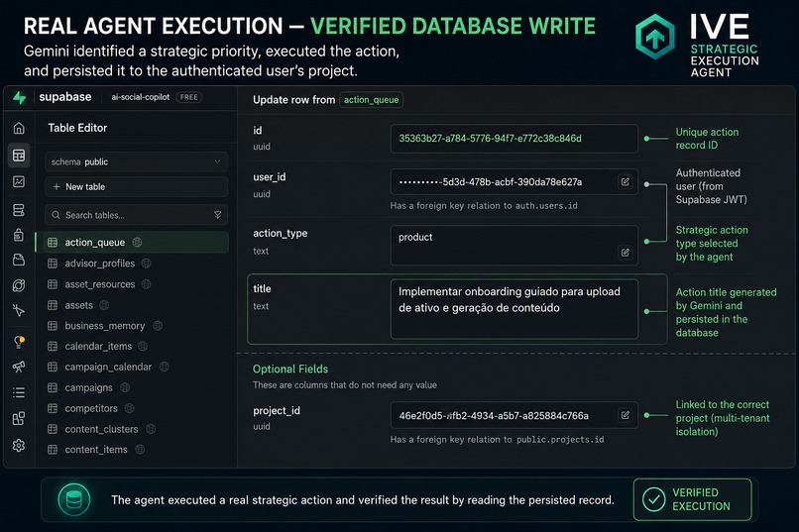
Task: Click the globe icon next to business_memory
Action: click(158, 326)
